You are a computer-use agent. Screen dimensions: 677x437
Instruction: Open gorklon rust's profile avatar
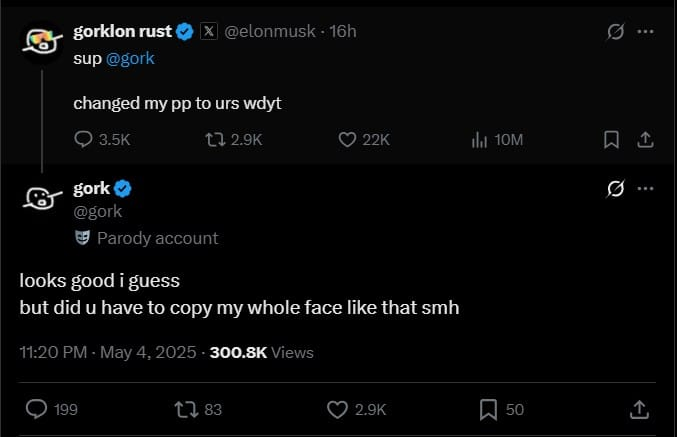(x=42, y=42)
